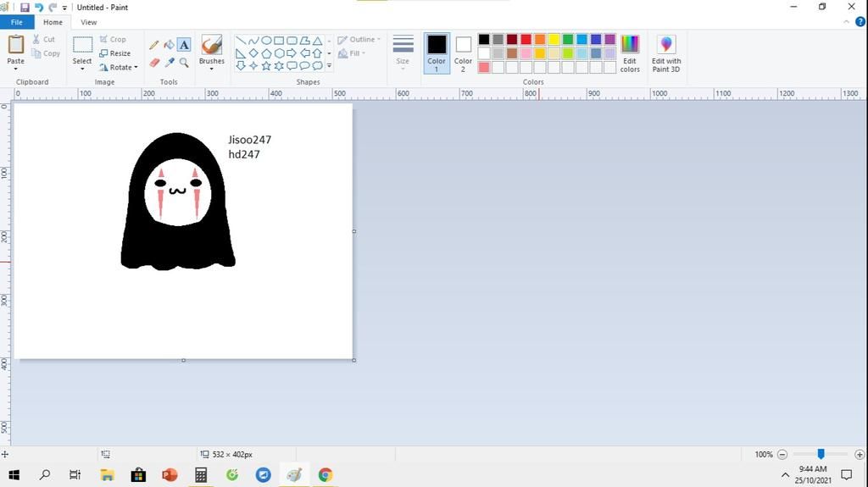Click the Magnifier tool
Viewport: 868px width, 487px height.
click(x=184, y=63)
